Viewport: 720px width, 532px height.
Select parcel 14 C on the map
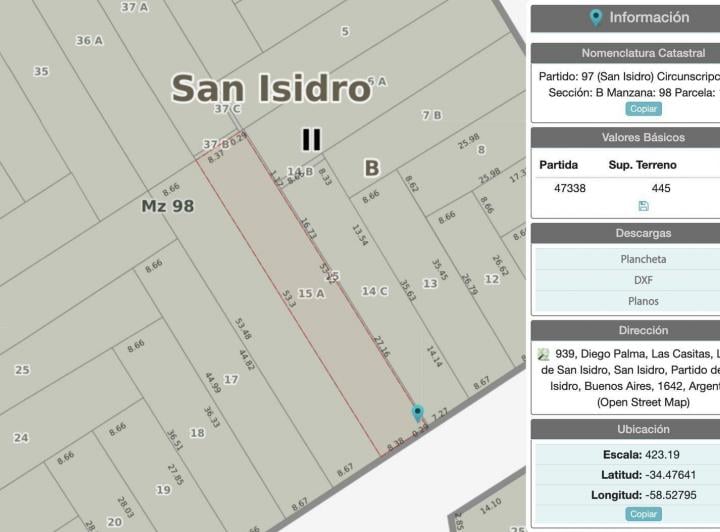click(375, 291)
